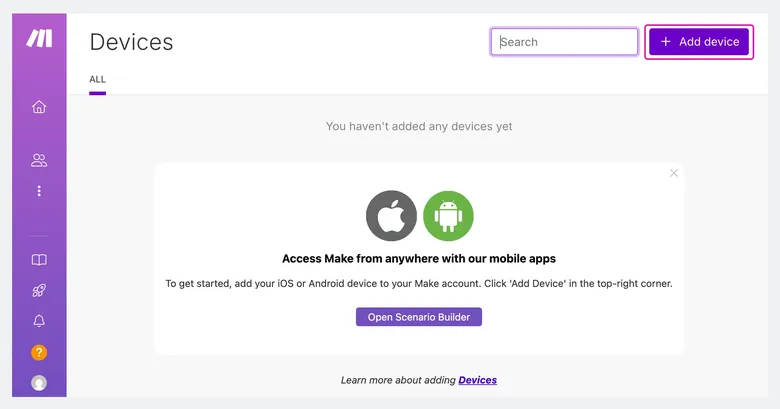The image size is (780, 409).
Task: Select the ALL tab
Action: [x=98, y=79]
